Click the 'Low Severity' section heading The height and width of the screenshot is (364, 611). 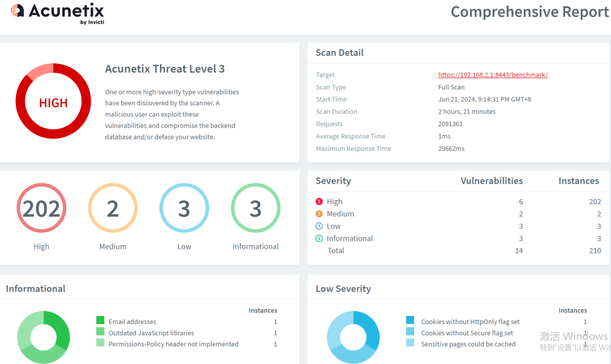[343, 288]
